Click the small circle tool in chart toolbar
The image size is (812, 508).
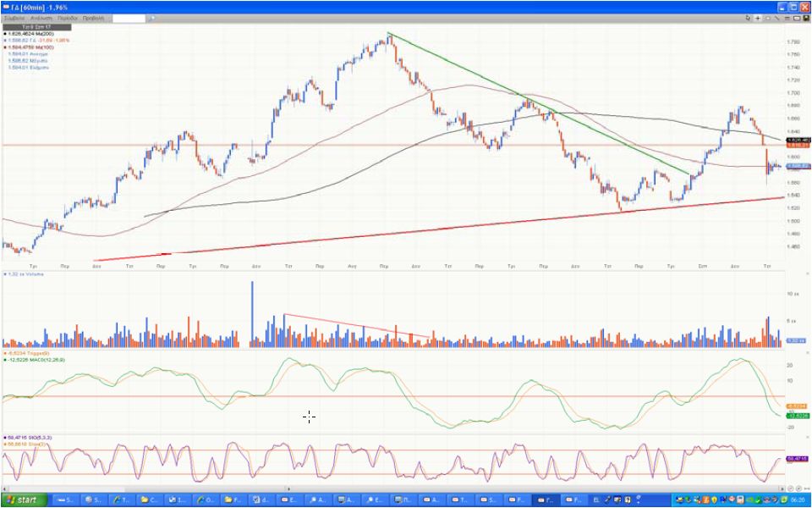[766, 18]
